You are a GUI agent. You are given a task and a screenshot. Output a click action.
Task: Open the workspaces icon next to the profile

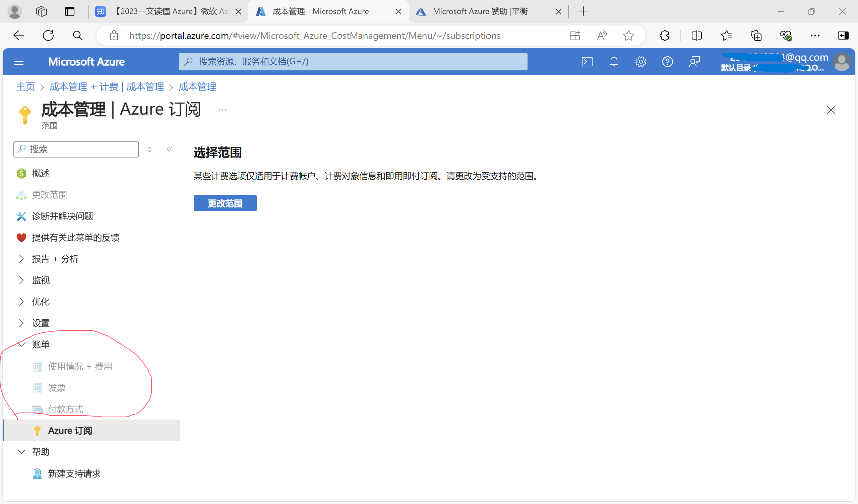(x=42, y=12)
